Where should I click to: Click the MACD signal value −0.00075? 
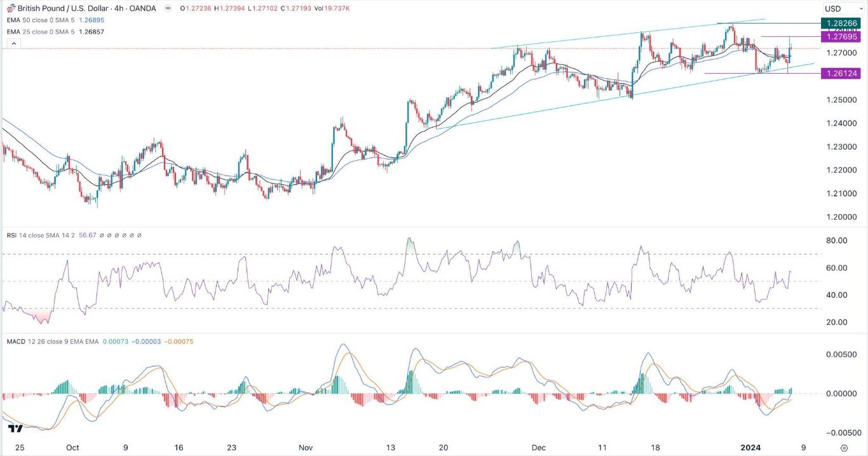[179, 342]
